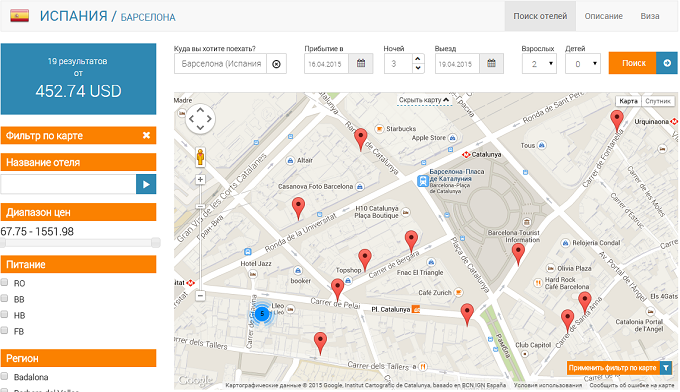Select the Street View pegman icon
The image size is (680, 392).
click(x=200, y=157)
